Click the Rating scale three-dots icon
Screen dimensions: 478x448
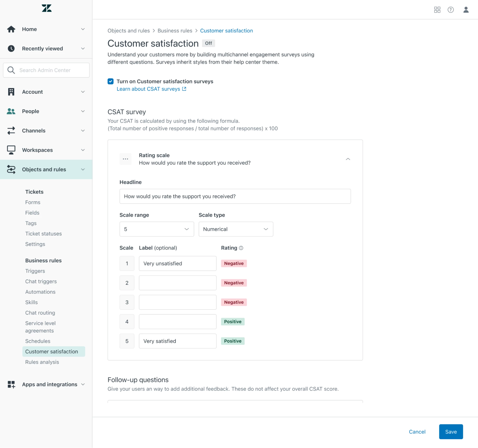point(125,159)
